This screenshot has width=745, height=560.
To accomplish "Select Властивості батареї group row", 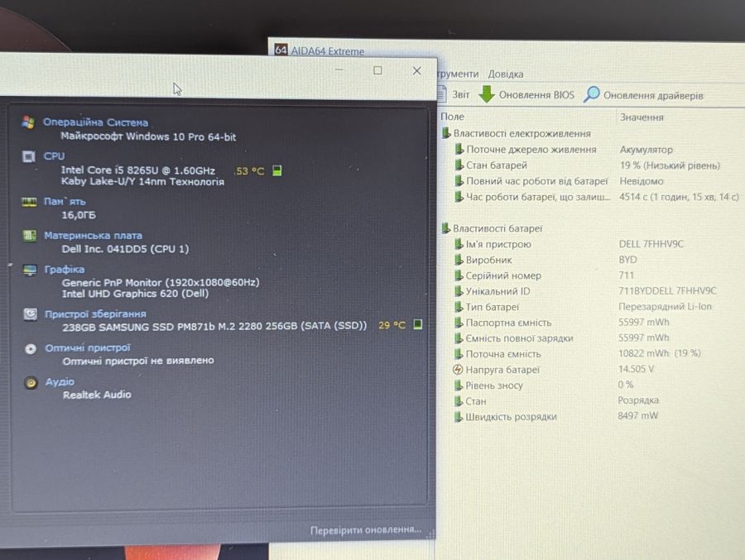I will tap(492, 228).
